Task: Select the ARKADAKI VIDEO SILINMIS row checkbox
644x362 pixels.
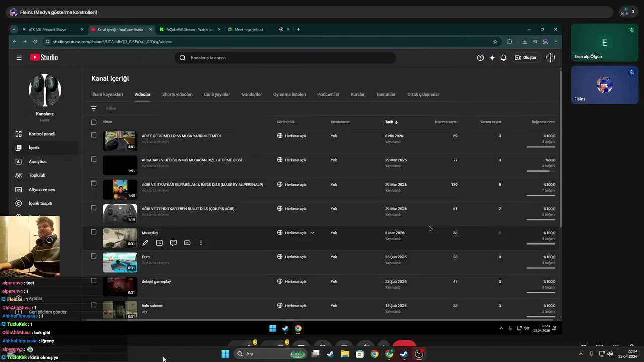Action: [94, 159]
